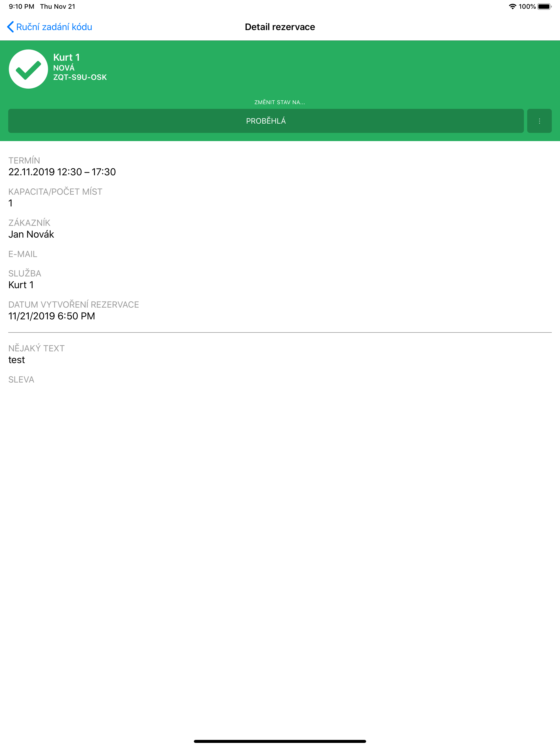Image resolution: width=560 pixels, height=747 pixels.
Task: Check the Wi-Fi status icon
Action: pos(512,6)
